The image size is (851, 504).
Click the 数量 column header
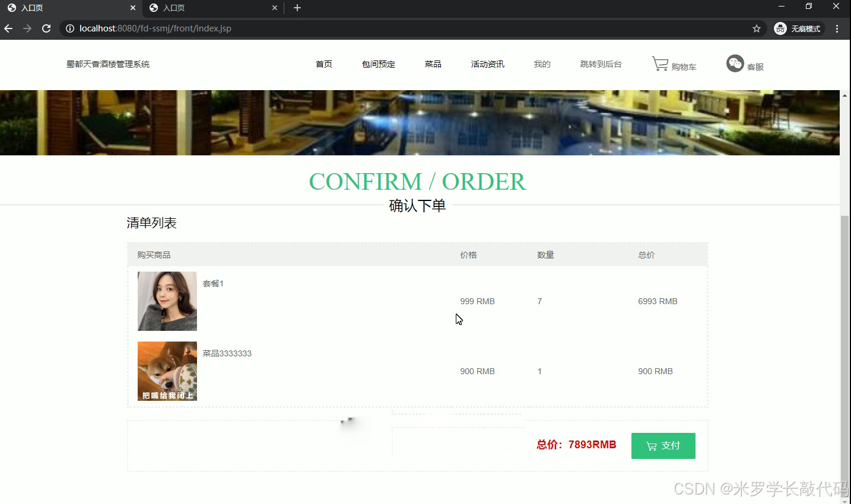click(x=546, y=255)
